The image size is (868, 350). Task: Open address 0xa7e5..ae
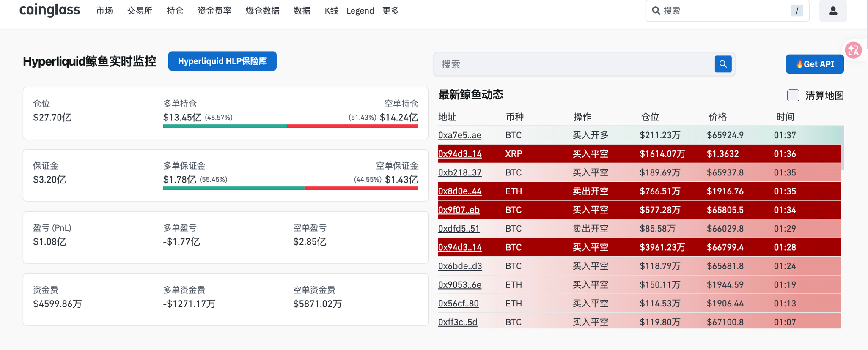click(459, 135)
